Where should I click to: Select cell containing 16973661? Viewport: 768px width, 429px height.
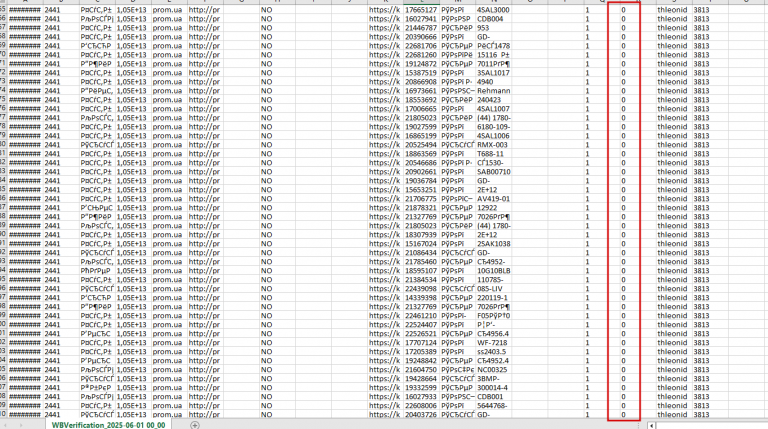421,91
